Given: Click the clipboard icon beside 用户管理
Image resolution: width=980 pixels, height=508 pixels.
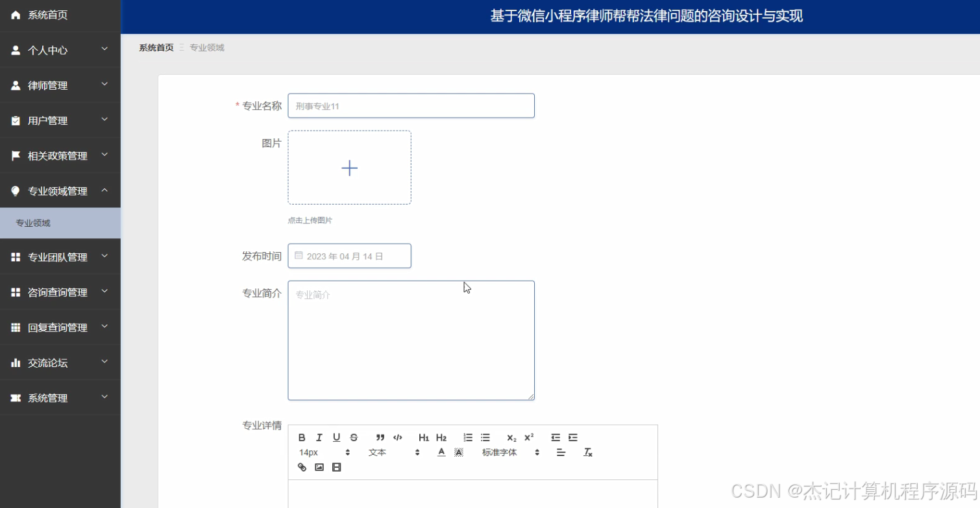Looking at the screenshot, I should 16,120.
